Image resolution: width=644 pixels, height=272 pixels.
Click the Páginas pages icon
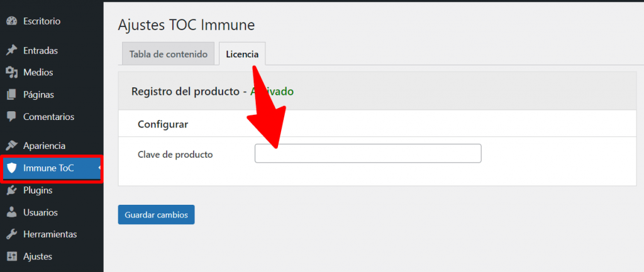[x=11, y=95]
